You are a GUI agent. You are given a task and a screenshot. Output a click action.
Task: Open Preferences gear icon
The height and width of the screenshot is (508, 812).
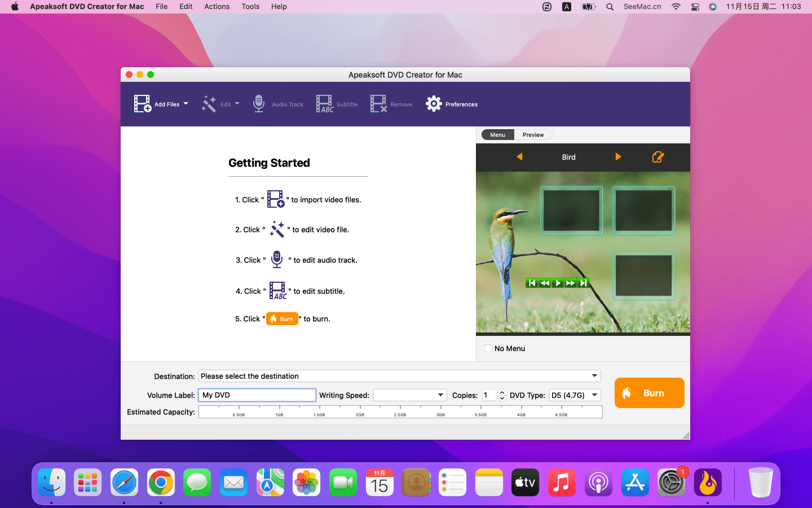click(434, 104)
